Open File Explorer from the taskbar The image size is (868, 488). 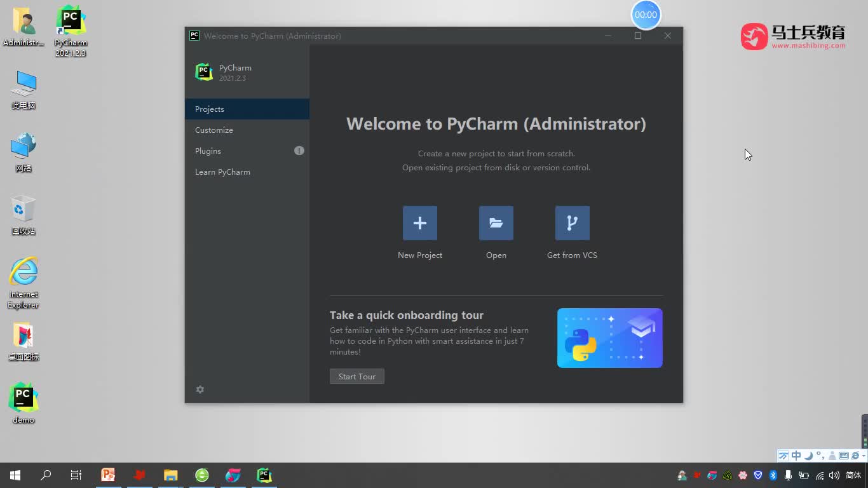pos(170,475)
